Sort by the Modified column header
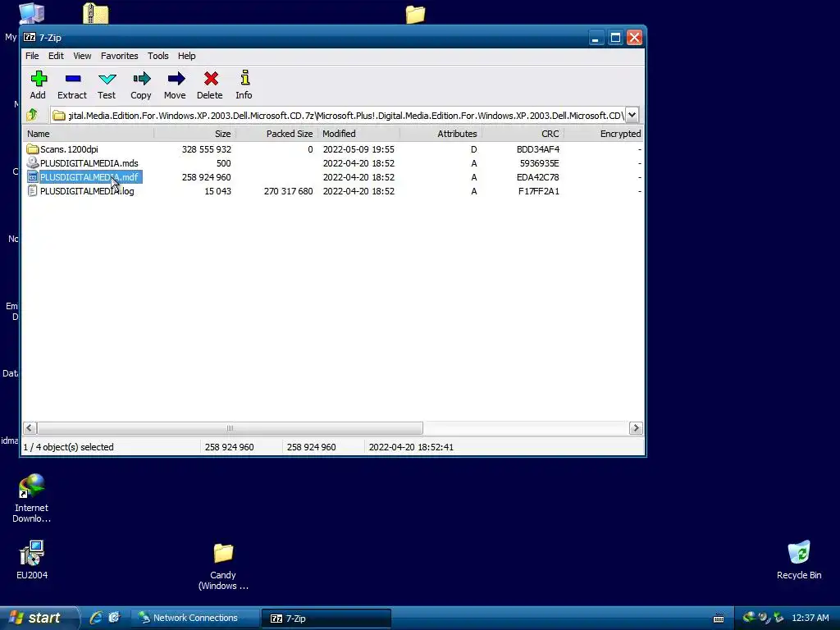Screen dimensions: 840x630 click(x=359, y=134)
